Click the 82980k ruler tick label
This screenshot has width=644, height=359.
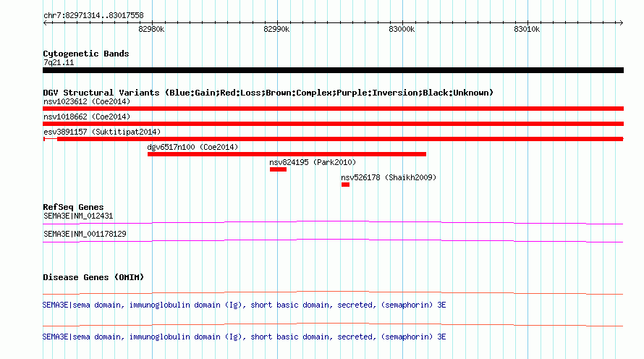[151, 29]
